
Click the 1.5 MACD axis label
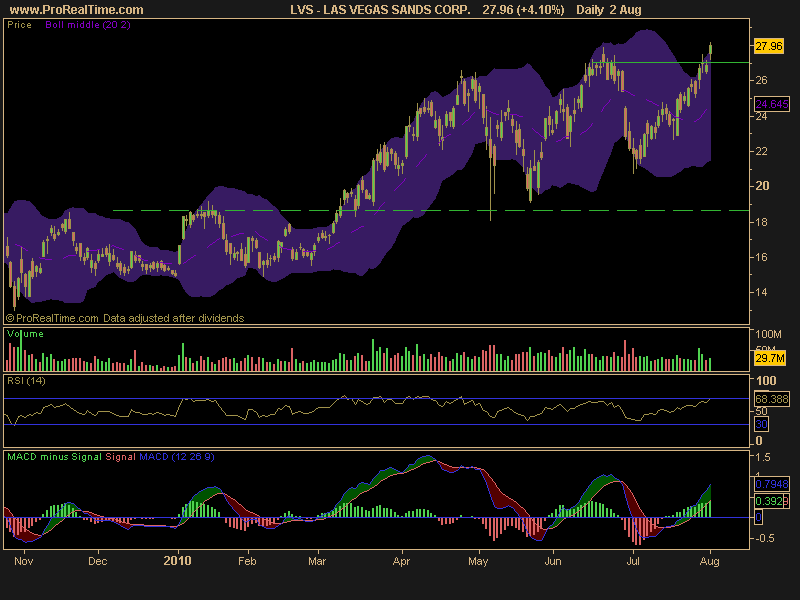coord(763,457)
